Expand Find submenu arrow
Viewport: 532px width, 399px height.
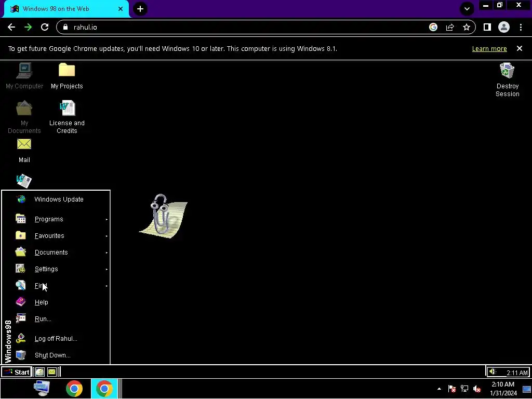pos(107,286)
